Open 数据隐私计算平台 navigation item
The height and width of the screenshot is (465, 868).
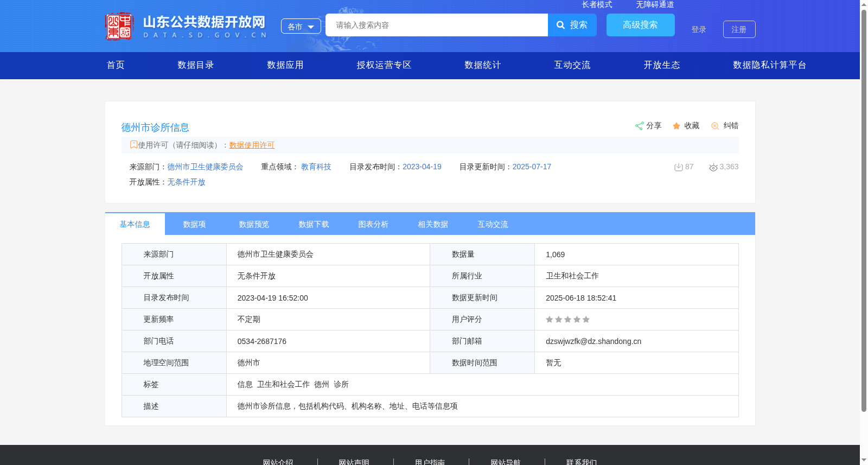770,65
